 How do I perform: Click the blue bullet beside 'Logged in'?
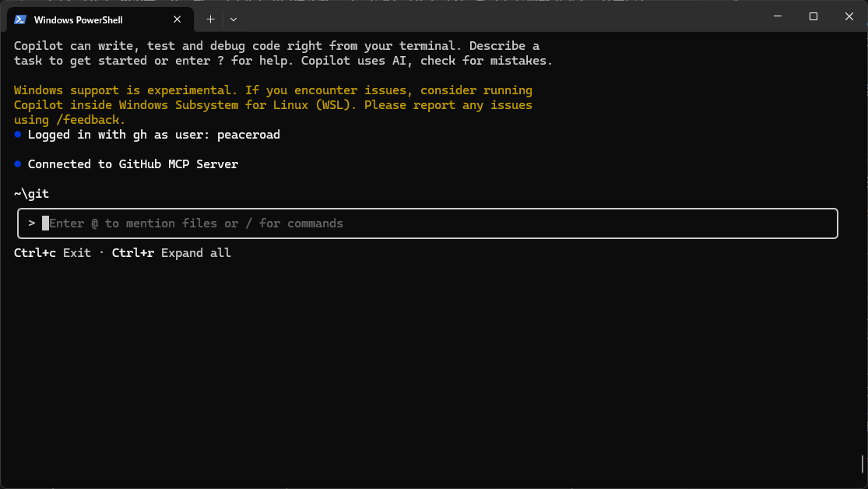point(18,135)
